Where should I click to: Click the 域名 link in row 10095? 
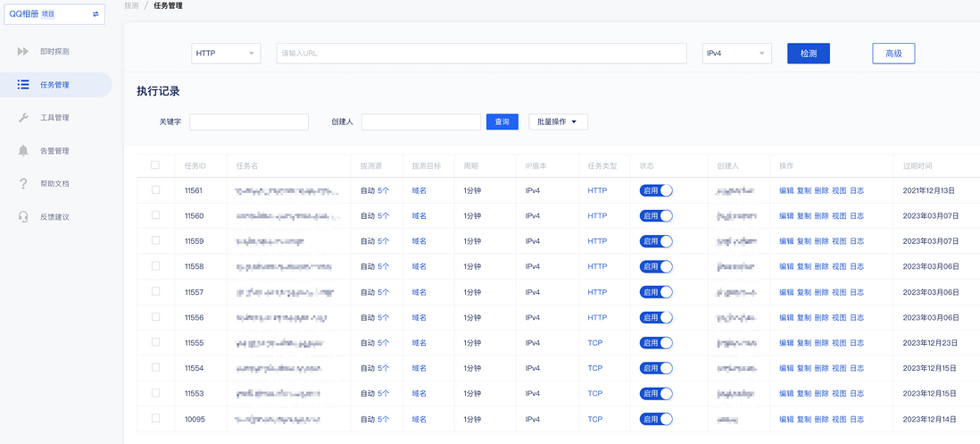[419, 419]
